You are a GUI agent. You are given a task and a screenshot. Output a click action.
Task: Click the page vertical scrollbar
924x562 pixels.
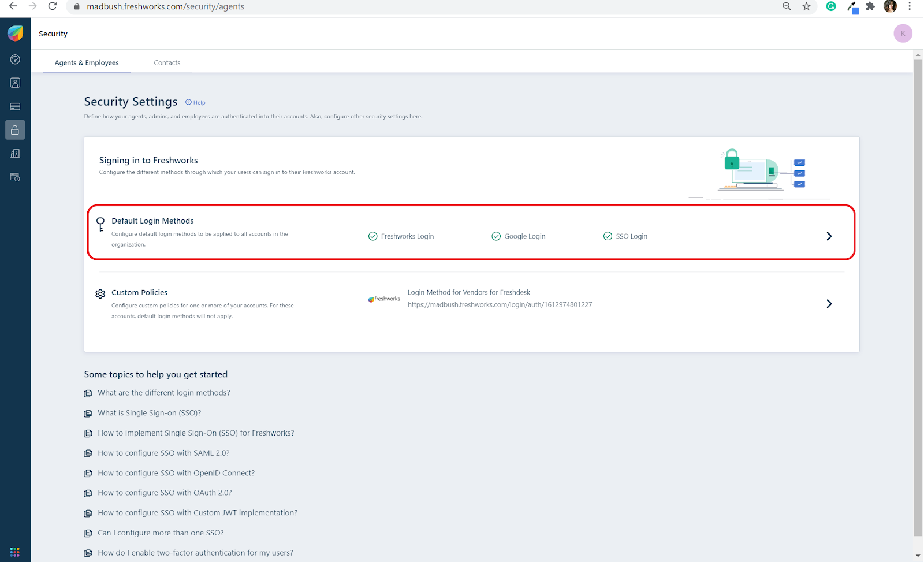point(918,297)
